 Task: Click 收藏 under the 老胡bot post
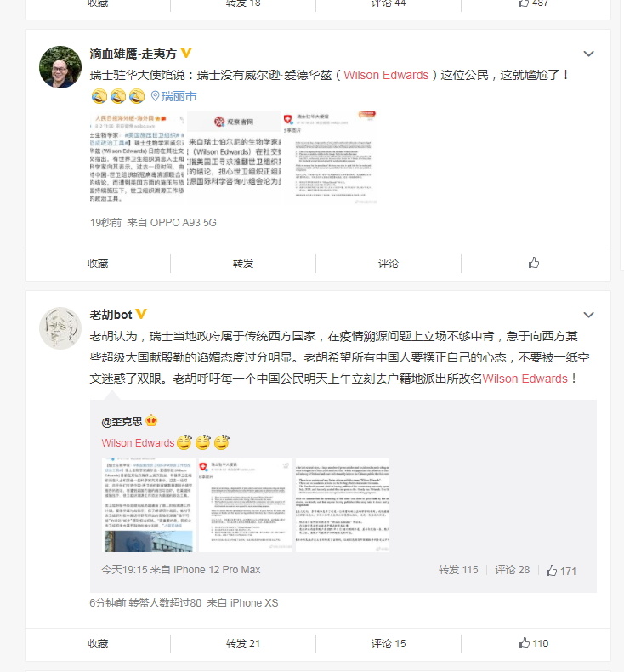click(x=98, y=643)
